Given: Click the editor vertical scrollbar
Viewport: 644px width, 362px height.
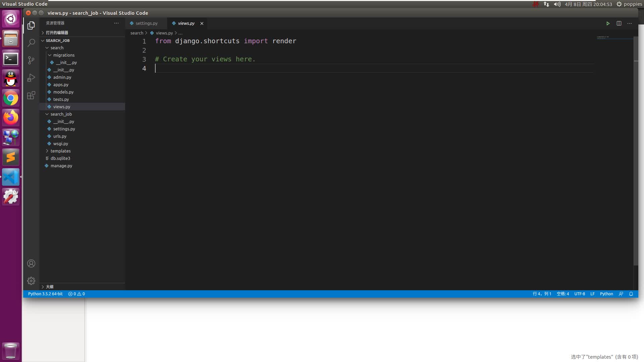Looking at the screenshot, I should coord(636,151).
